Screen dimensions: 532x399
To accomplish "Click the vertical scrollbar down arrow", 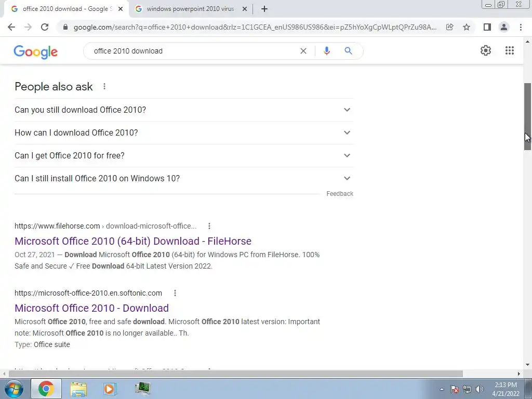I will tap(527, 365).
